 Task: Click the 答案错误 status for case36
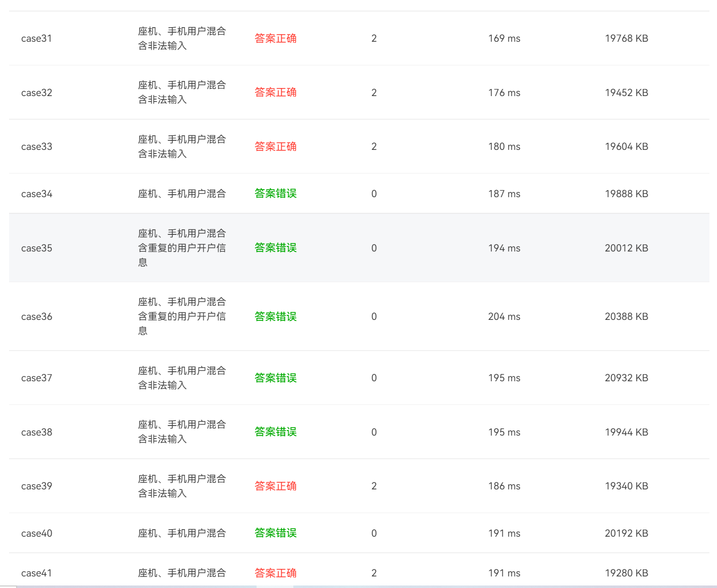(275, 317)
